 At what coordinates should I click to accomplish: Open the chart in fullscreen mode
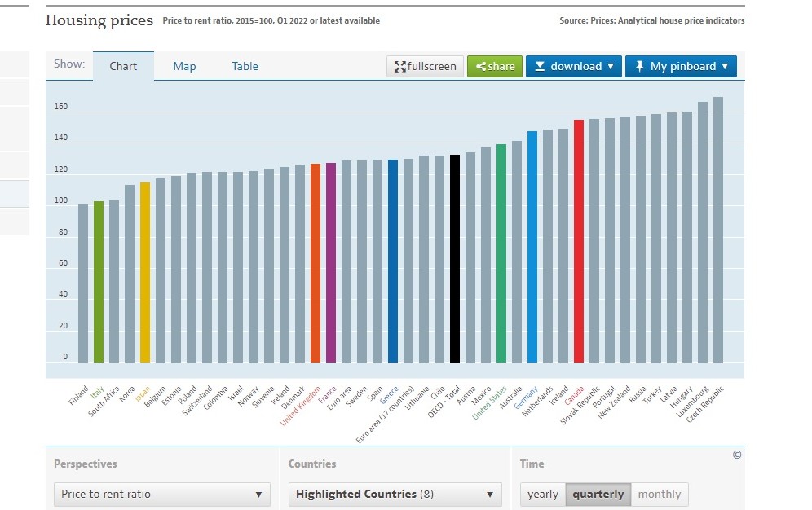click(425, 67)
